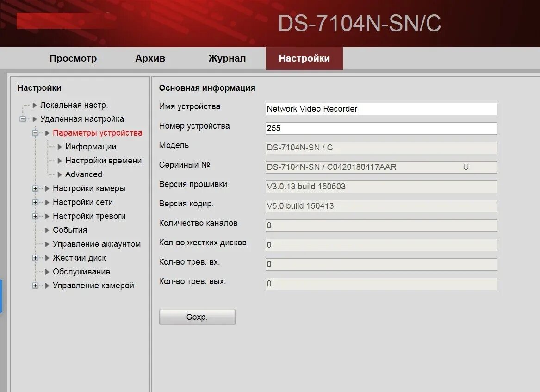Click the Основная информация heading
540x392 pixels.
pos(207,88)
